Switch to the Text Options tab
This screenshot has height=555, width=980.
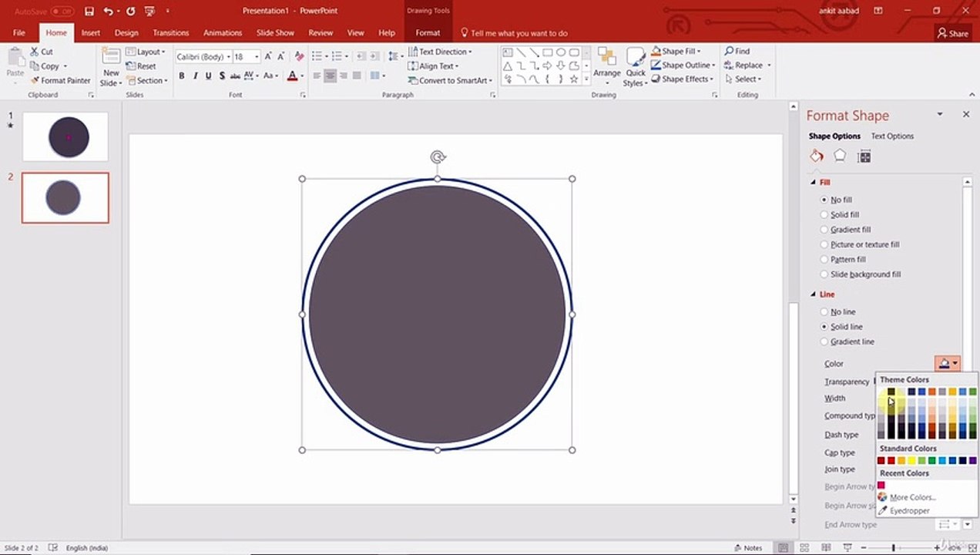pos(892,136)
